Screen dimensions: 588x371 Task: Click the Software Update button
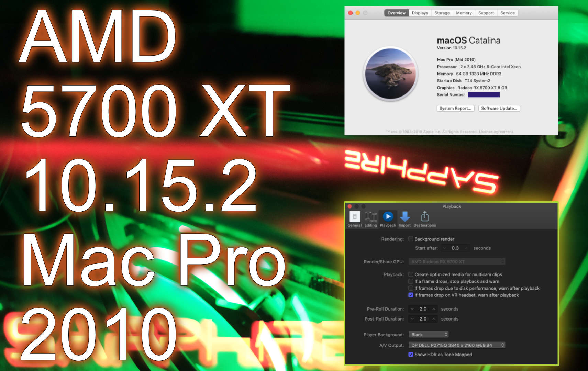click(499, 108)
